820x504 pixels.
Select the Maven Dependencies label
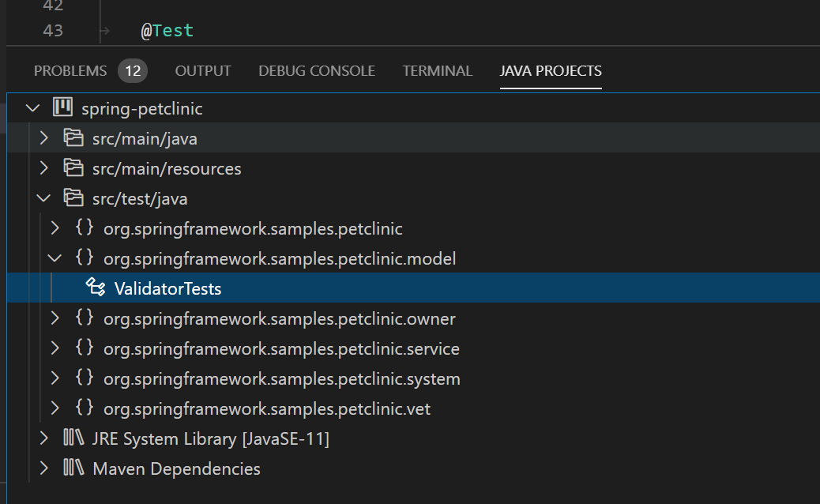coord(176,469)
